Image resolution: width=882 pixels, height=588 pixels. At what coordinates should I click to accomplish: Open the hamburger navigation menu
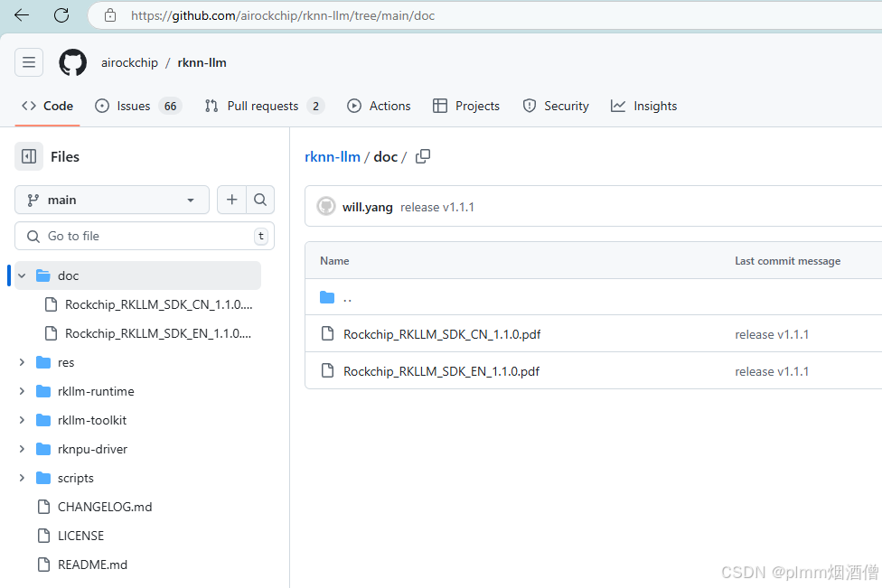[x=29, y=62]
